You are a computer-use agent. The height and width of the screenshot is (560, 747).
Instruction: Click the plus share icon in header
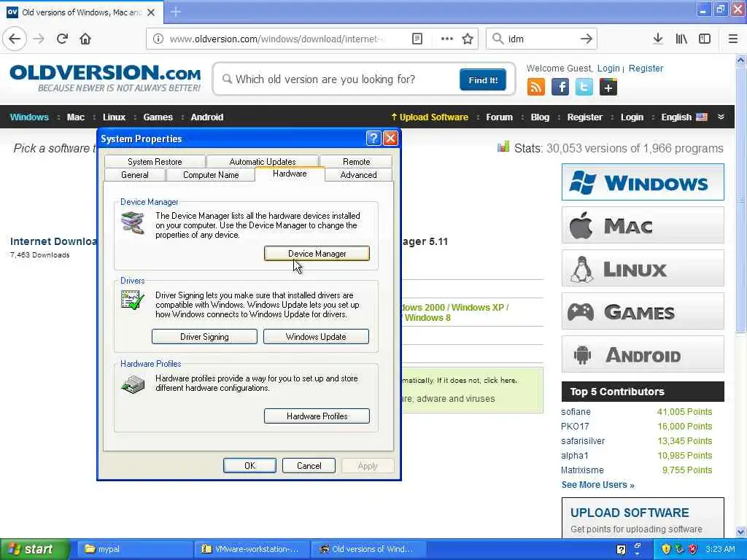click(x=608, y=87)
